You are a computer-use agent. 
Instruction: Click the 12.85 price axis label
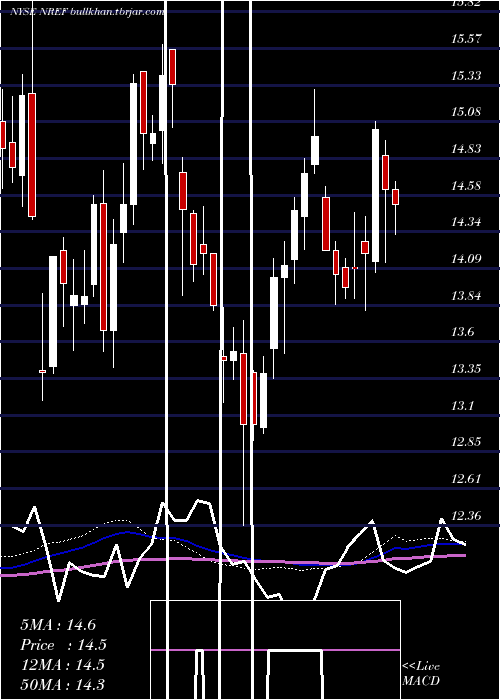(x=467, y=442)
